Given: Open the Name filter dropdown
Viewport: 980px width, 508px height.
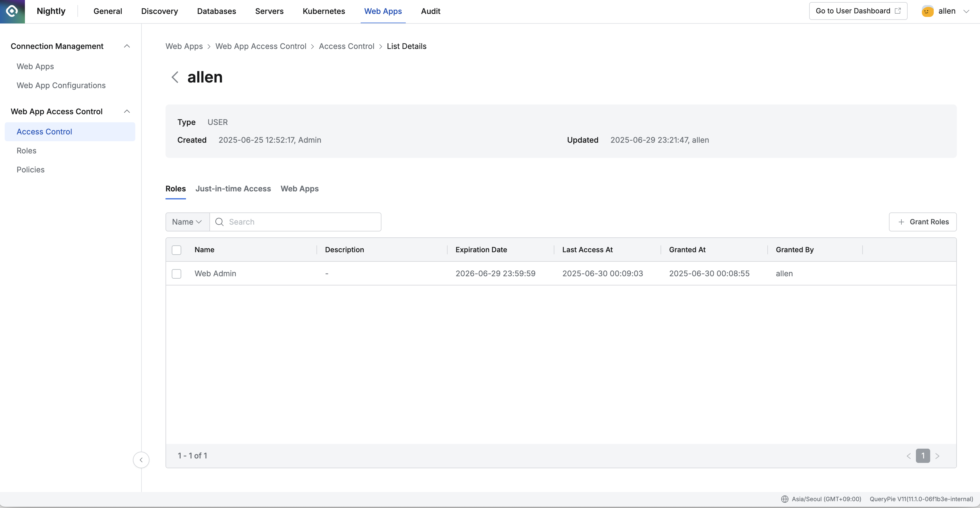Looking at the screenshot, I should (187, 222).
